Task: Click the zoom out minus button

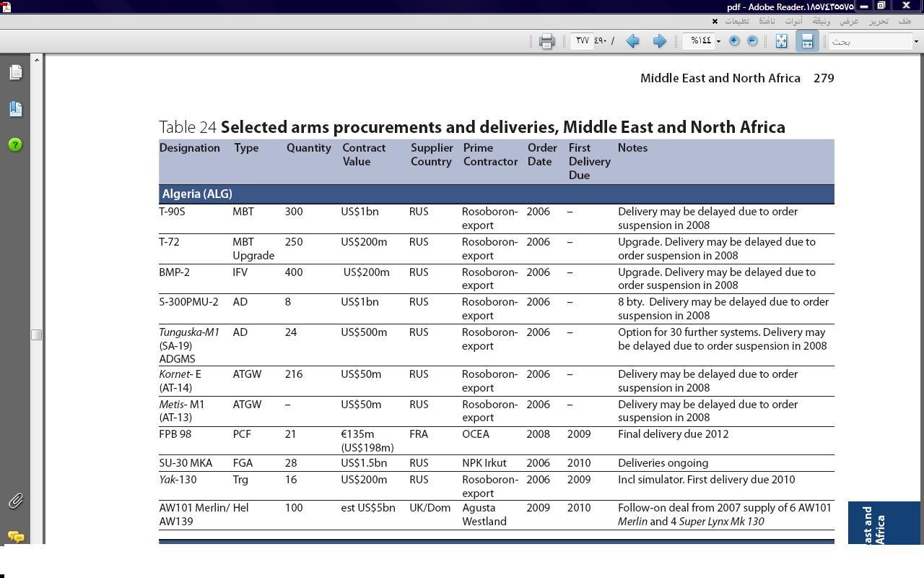Action: (752, 41)
